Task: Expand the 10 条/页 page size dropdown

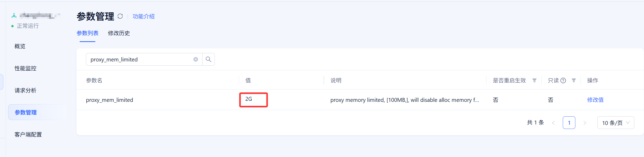Action: [616, 123]
